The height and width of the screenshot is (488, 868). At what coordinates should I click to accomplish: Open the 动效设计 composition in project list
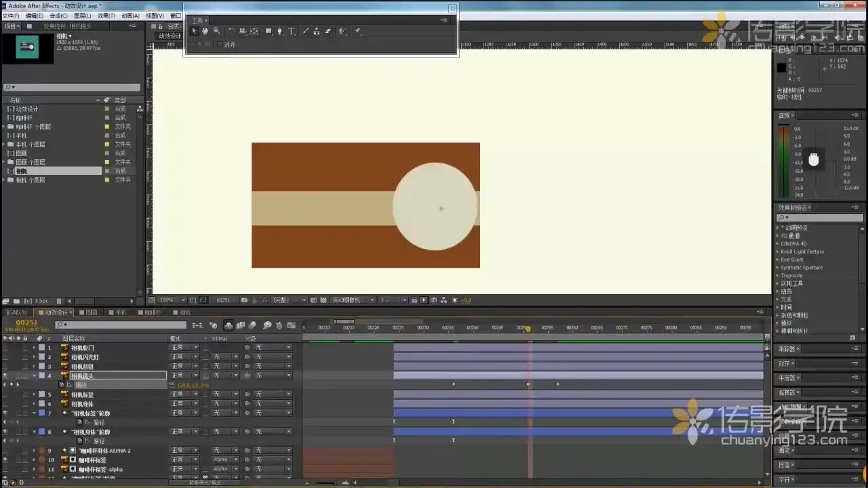(27, 109)
